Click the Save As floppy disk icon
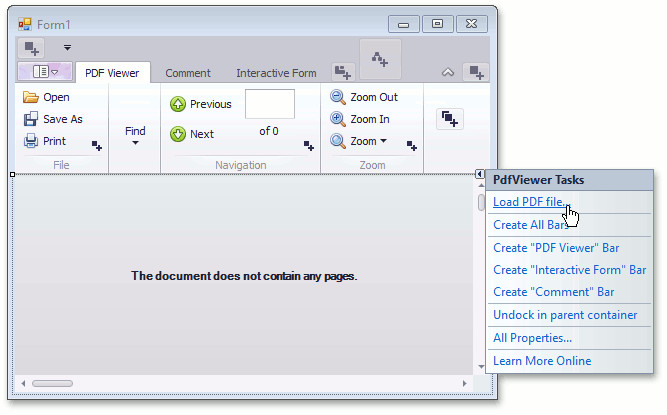Viewport: 667px width, 415px height. 31,119
